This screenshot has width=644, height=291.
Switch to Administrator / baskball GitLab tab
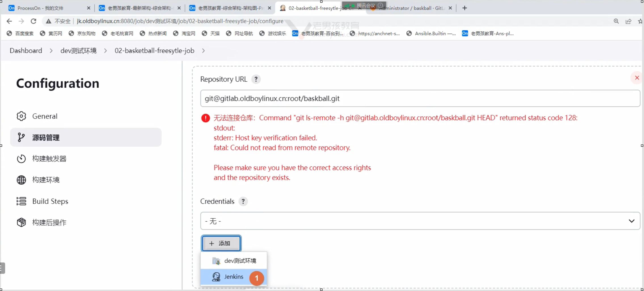411,8
